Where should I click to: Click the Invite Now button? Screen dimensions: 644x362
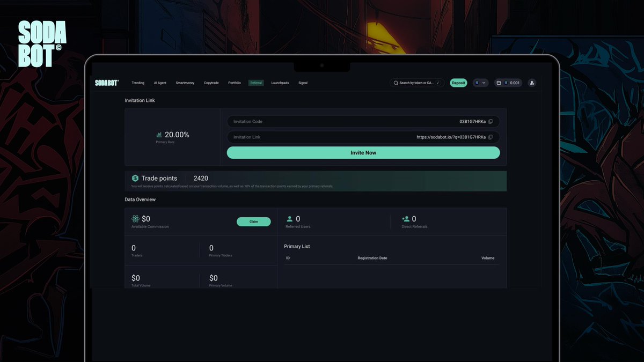(363, 153)
